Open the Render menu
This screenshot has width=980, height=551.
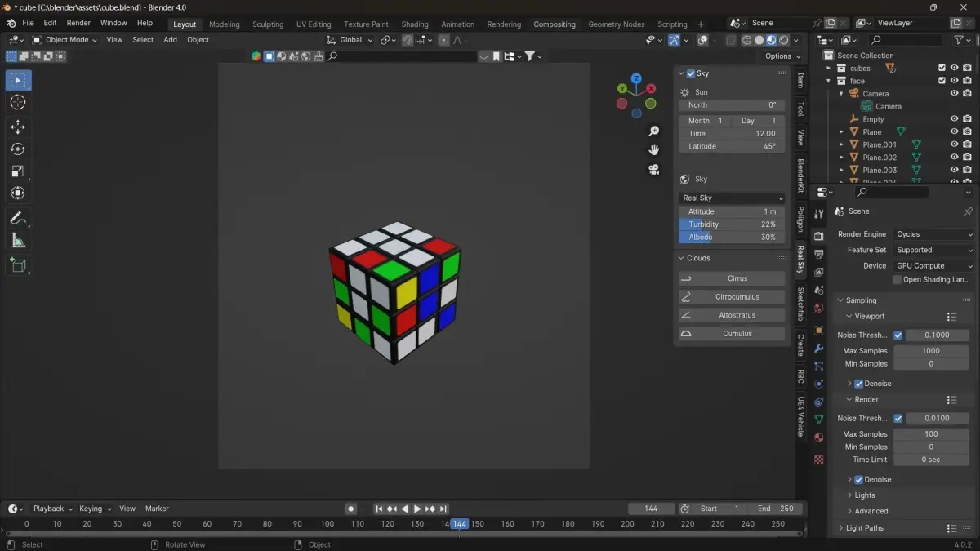pyautogui.click(x=78, y=23)
